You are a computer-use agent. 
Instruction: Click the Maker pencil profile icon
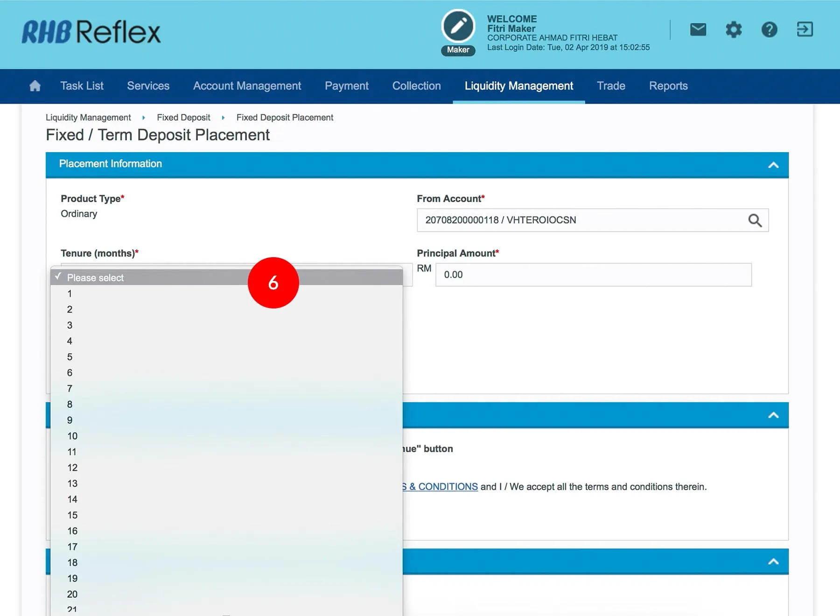click(458, 27)
